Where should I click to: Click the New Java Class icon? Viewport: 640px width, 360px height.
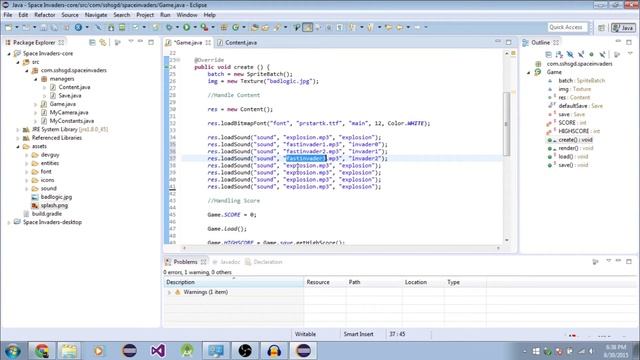(236, 27)
